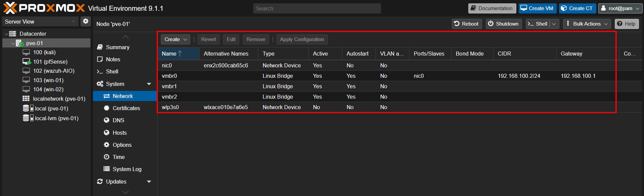Viewport: 644px width, 196px height.
Task: Click the Shutdown button
Action: tap(504, 24)
